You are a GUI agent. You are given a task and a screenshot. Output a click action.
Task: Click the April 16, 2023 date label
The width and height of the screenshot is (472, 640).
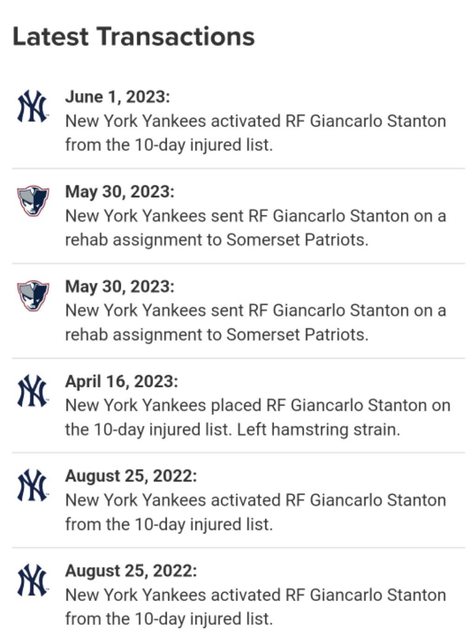[x=122, y=382]
